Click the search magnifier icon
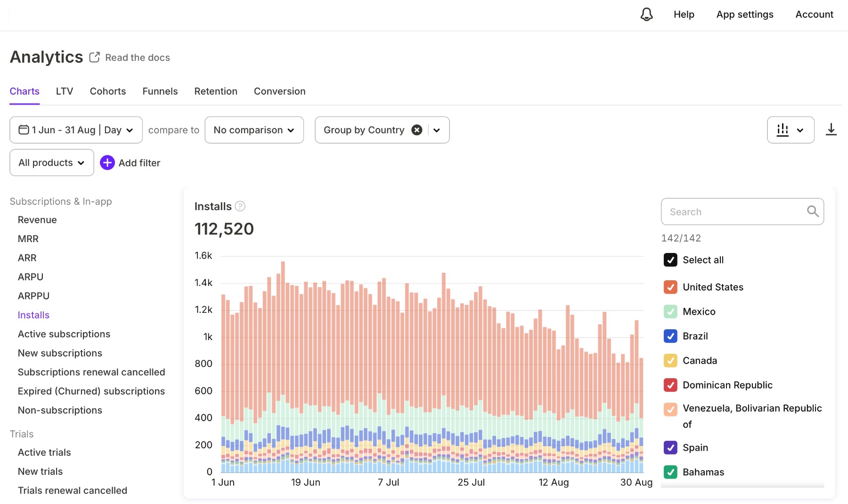 813,211
